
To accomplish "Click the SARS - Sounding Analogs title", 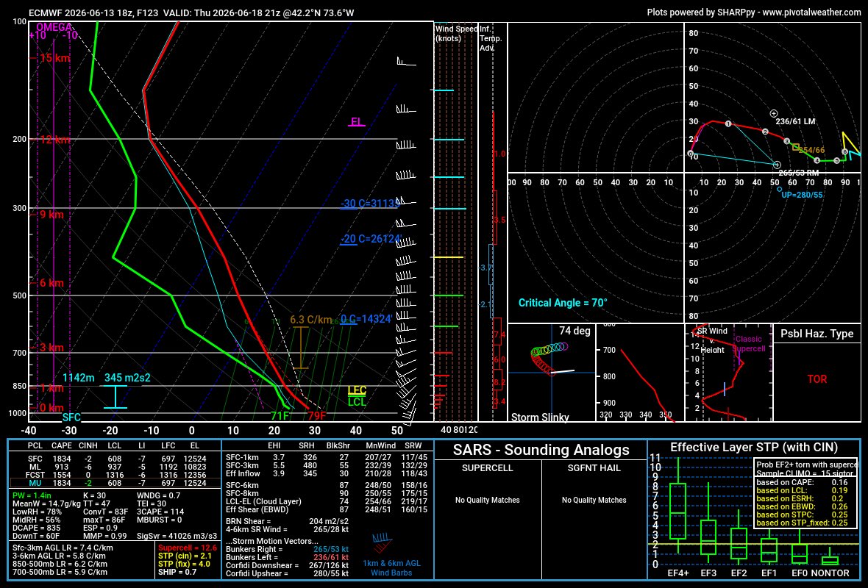I will (x=541, y=450).
